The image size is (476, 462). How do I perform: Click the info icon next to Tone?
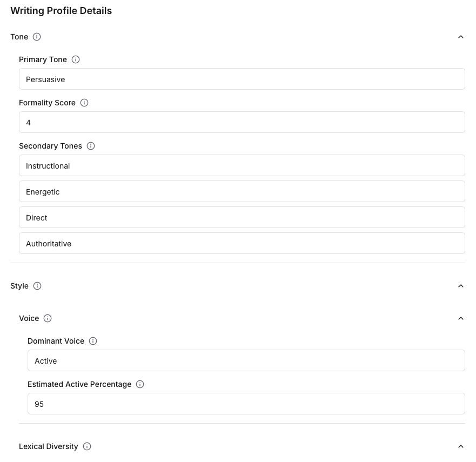(37, 37)
